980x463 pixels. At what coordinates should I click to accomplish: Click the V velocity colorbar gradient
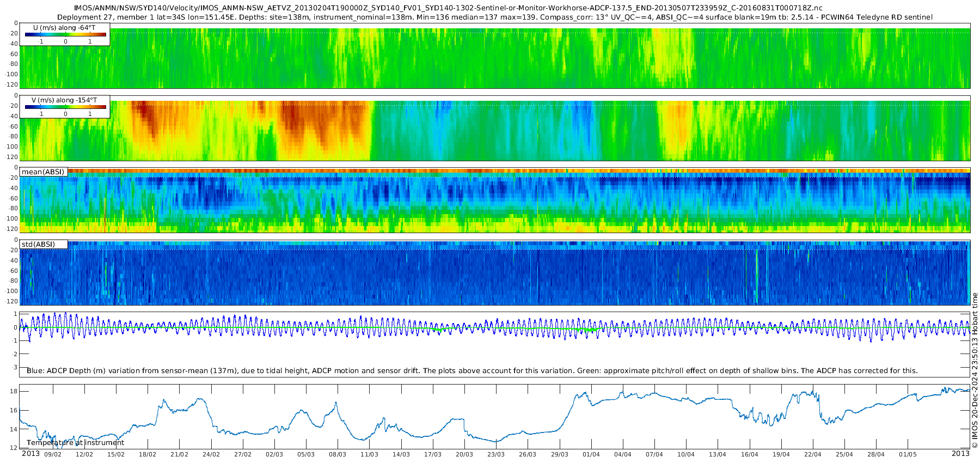click(x=65, y=107)
